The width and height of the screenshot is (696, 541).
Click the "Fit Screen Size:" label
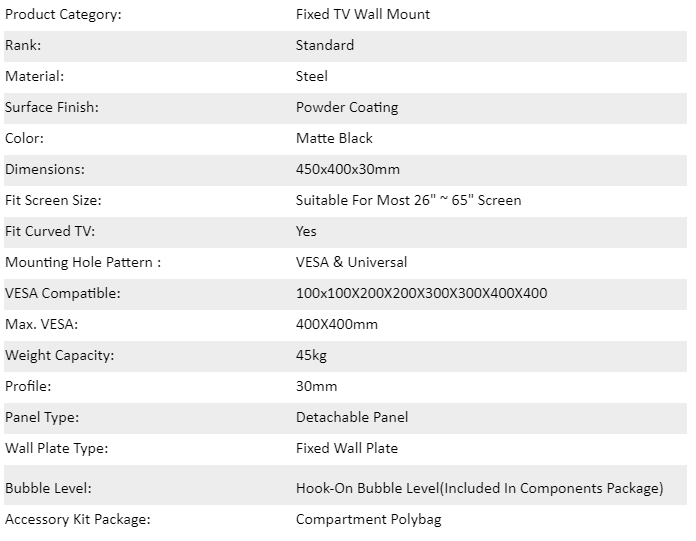coord(53,200)
